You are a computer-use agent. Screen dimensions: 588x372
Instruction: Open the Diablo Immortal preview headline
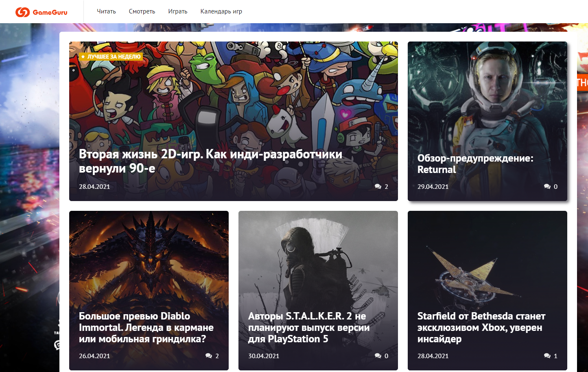click(146, 328)
